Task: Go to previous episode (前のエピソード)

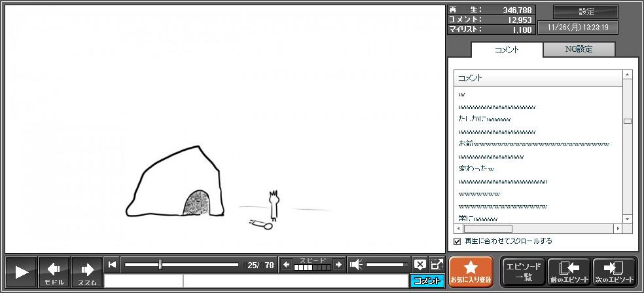Action: point(568,272)
